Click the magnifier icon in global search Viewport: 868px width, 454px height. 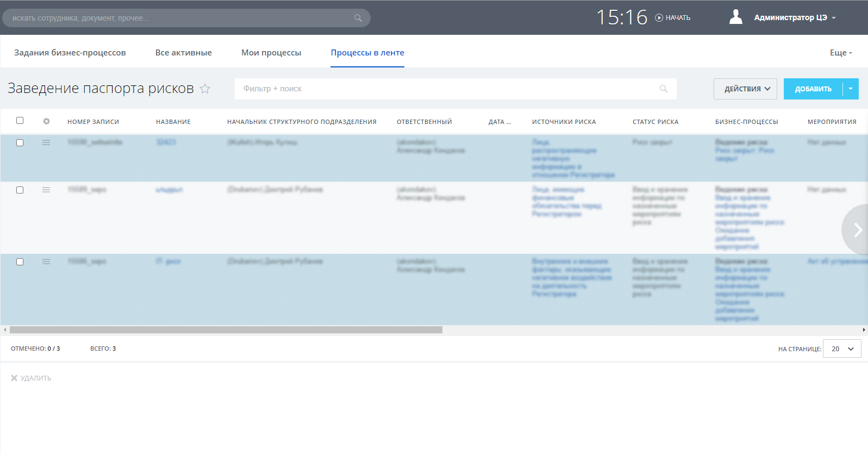[x=358, y=18]
